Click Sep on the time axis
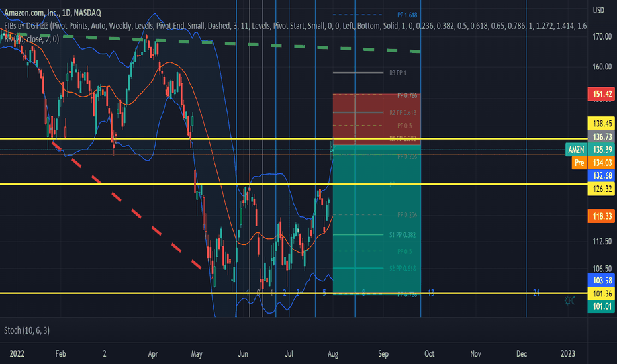 (383, 354)
